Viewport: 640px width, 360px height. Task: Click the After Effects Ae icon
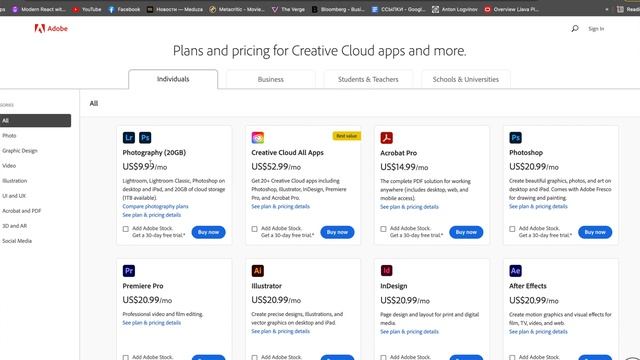pos(515,271)
